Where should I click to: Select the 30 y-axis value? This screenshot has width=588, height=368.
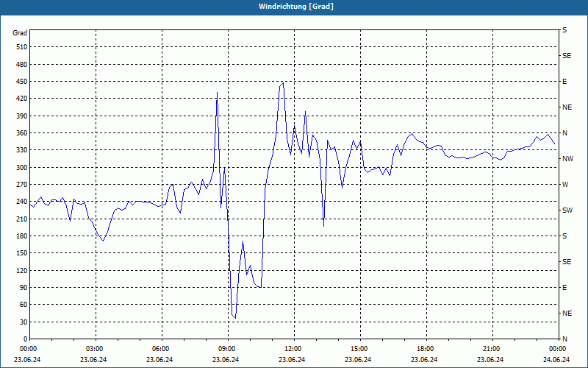click(x=24, y=322)
